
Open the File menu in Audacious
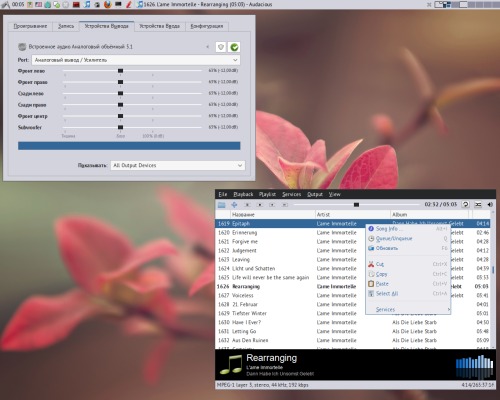pyautogui.click(x=223, y=194)
